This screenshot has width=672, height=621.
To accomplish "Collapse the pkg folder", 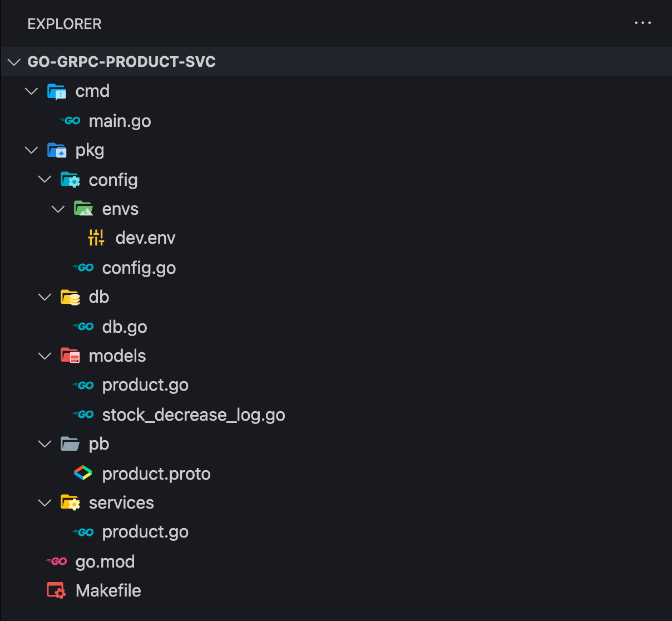I will pos(31,150).
